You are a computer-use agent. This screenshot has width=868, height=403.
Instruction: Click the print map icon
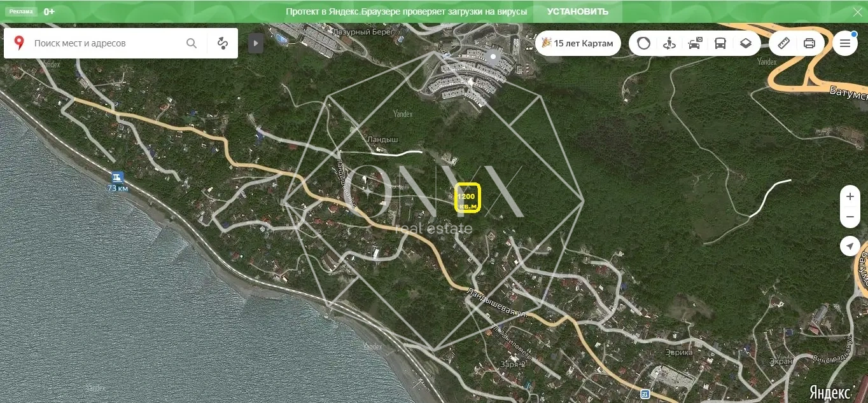coord(809,43)
